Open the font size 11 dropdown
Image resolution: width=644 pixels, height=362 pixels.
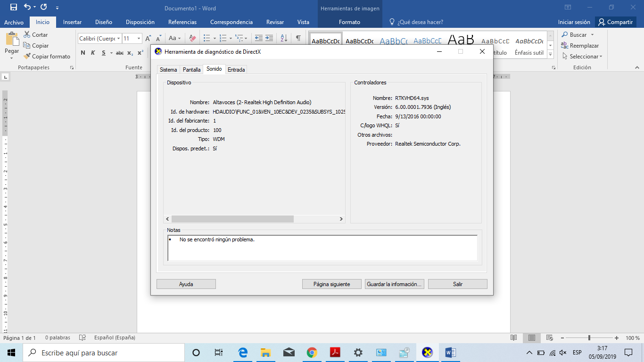point(139,38)
